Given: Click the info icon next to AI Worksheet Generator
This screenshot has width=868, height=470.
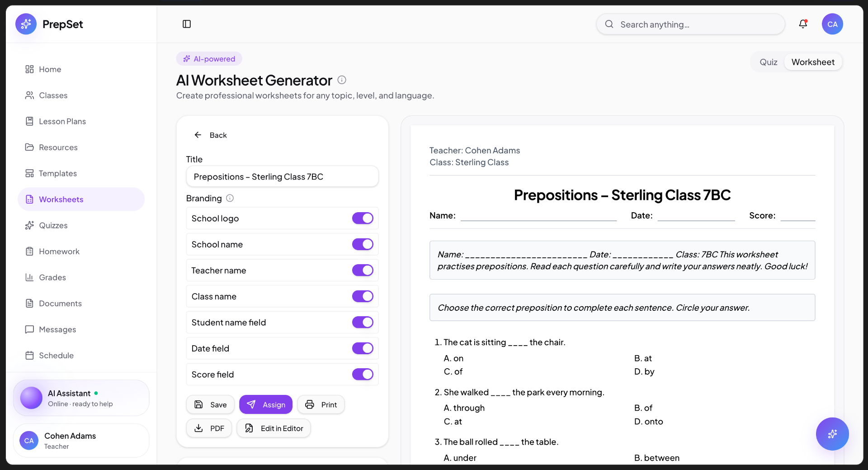Looking at the screenshot, I should click(x=342, y=80).
